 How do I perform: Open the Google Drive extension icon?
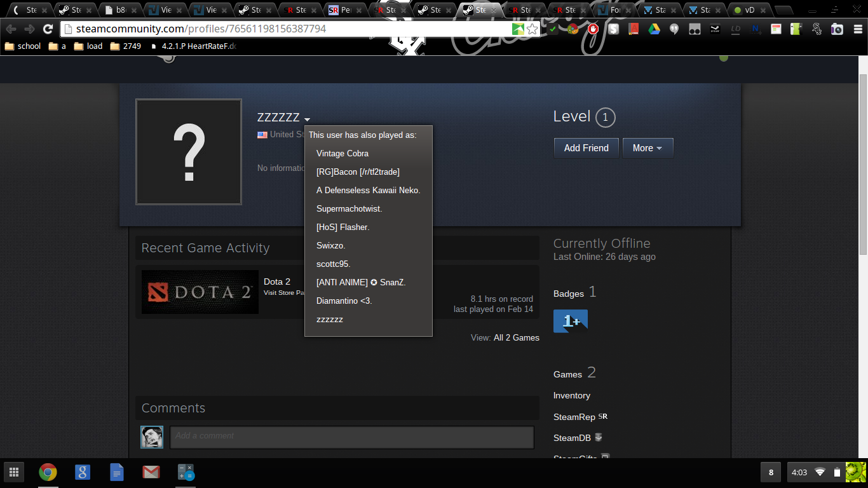pos(654,29)
